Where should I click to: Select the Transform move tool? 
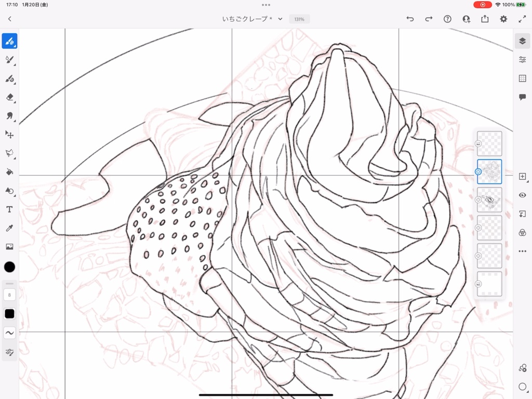tap(9, 135)
